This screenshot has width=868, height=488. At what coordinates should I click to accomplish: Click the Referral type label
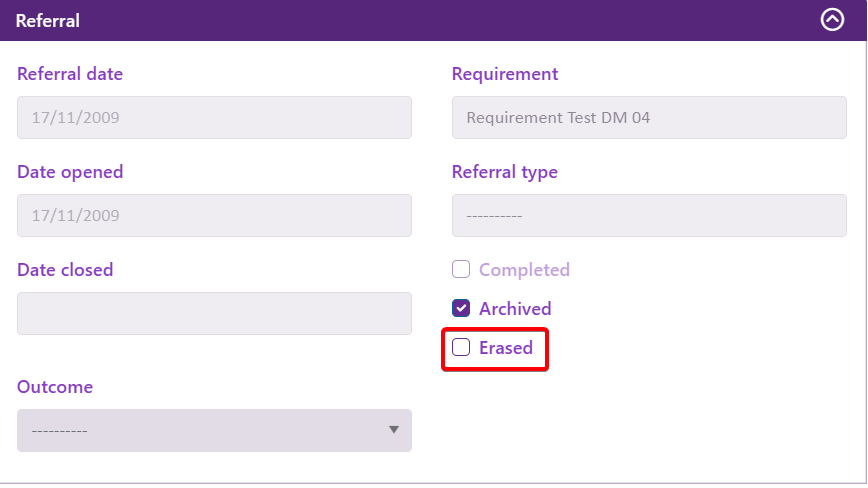coord(505,172)
